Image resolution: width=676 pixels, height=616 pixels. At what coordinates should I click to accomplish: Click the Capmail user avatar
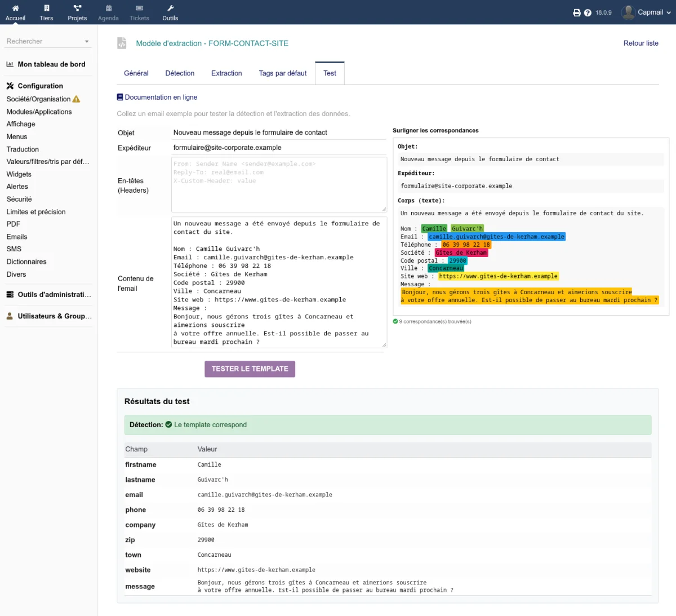628,12
